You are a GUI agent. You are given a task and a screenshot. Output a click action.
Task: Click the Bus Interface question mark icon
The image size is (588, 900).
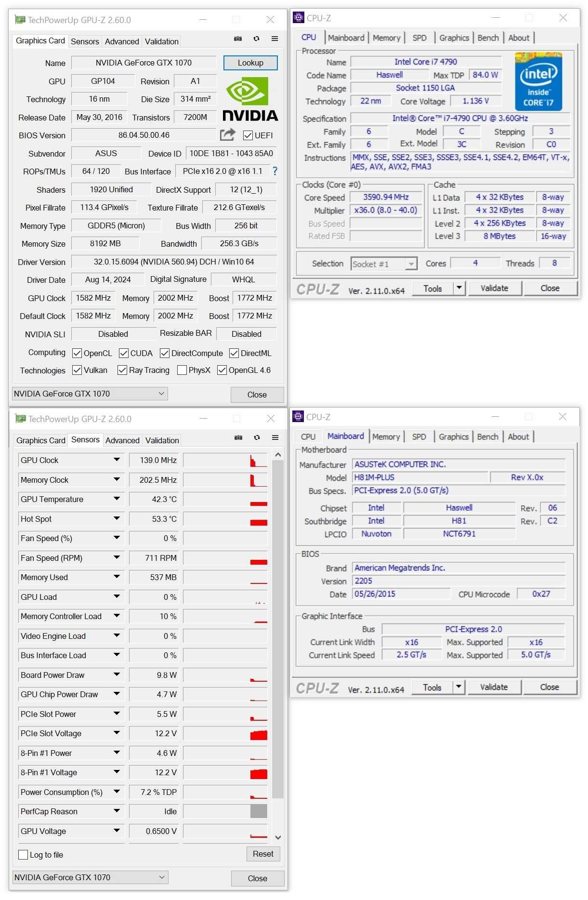click(275, 171)
